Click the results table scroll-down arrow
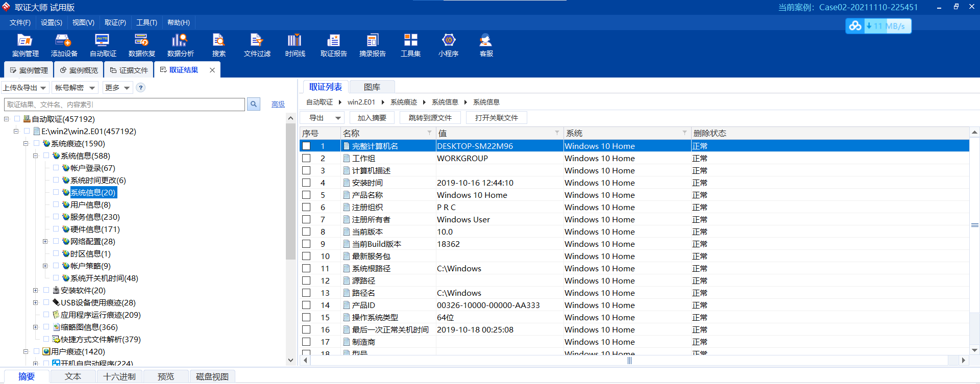 tap(974, 350)
